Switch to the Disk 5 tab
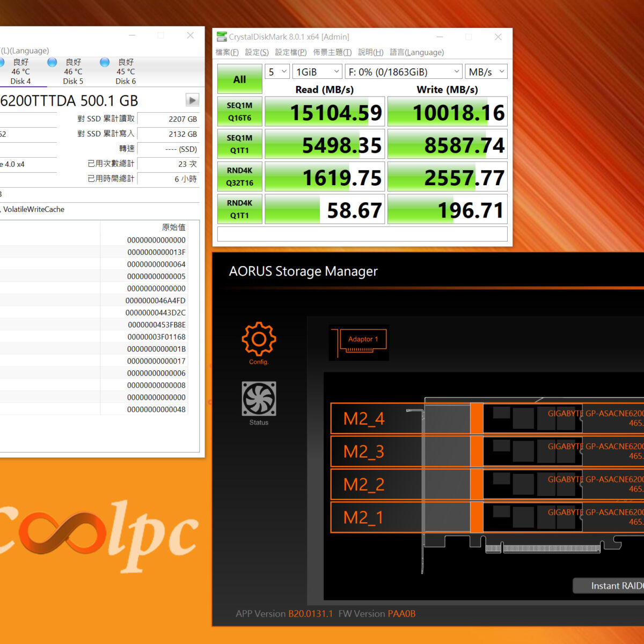644x644 pixels. [x=73, y=72]
